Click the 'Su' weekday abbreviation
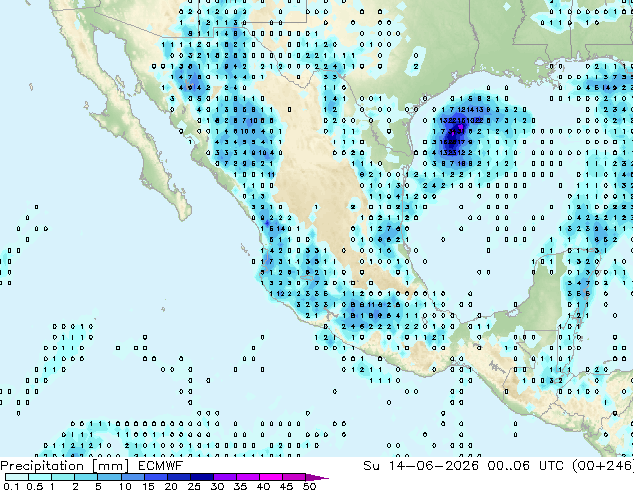This screenshot has height=490, width=634. [371, 466]
